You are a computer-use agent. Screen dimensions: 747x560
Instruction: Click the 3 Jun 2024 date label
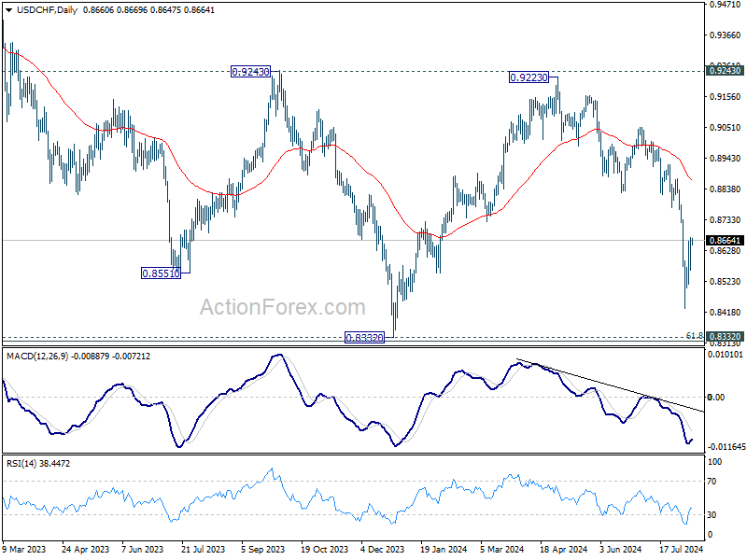pos(620,550)
